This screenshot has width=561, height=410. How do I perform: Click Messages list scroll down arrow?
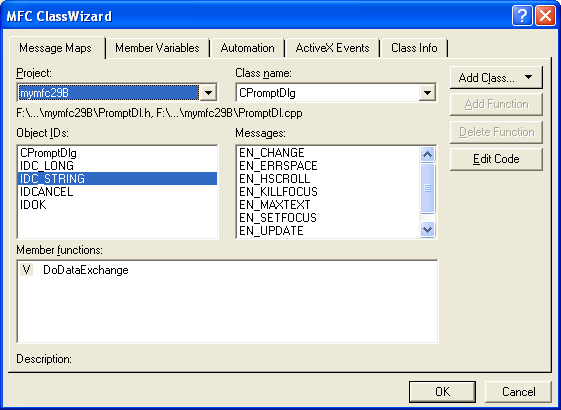pos(428,229)
